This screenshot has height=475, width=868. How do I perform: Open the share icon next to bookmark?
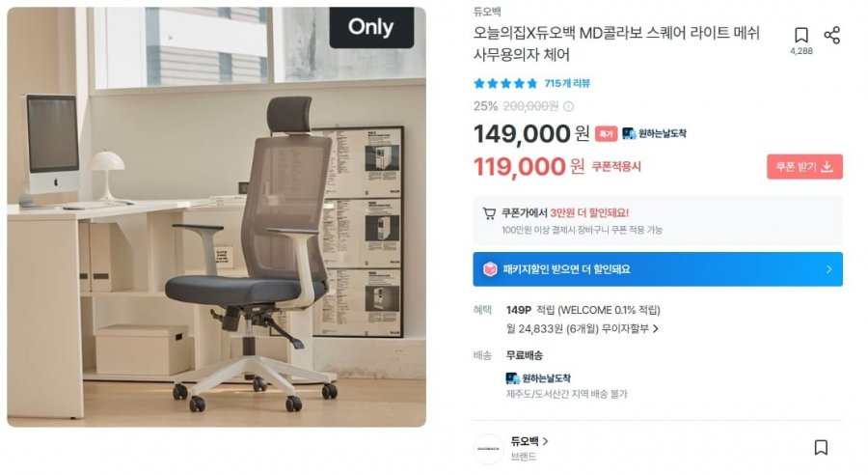(832, 36)
